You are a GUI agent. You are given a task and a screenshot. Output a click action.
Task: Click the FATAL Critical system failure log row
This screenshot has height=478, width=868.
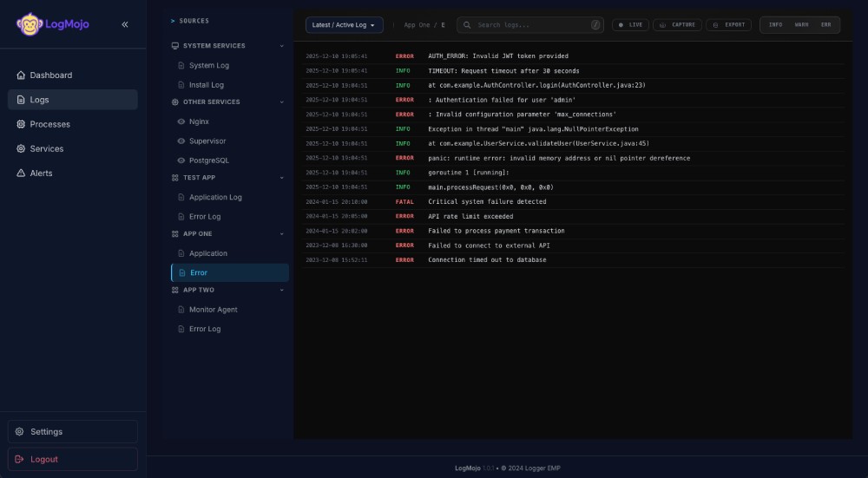point(573,202)
